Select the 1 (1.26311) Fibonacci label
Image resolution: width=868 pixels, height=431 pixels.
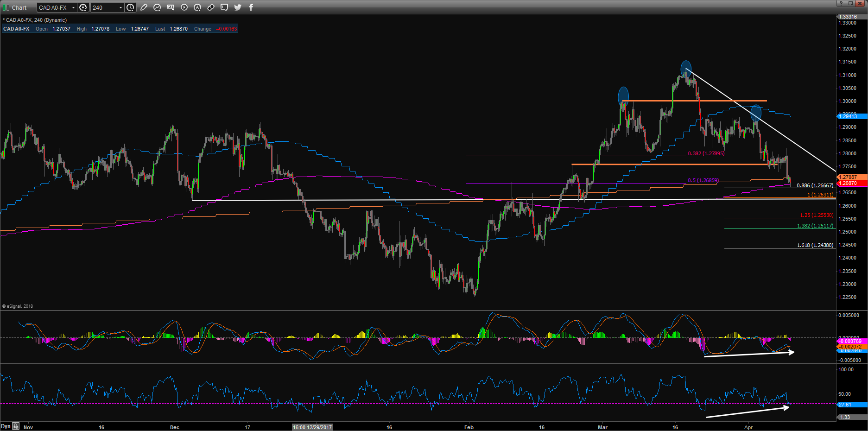(x=820, y=195)
